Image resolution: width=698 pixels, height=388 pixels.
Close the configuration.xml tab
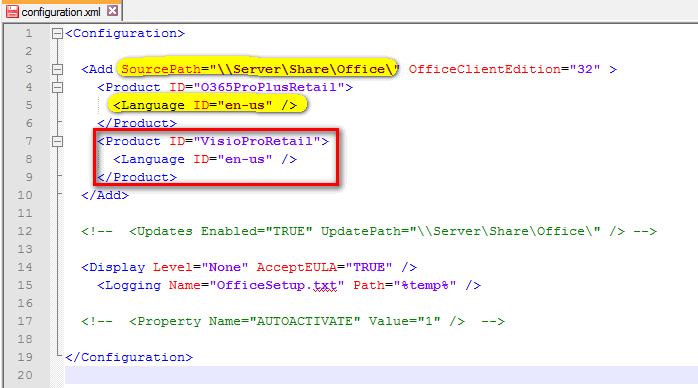click(x=113, y=11)
